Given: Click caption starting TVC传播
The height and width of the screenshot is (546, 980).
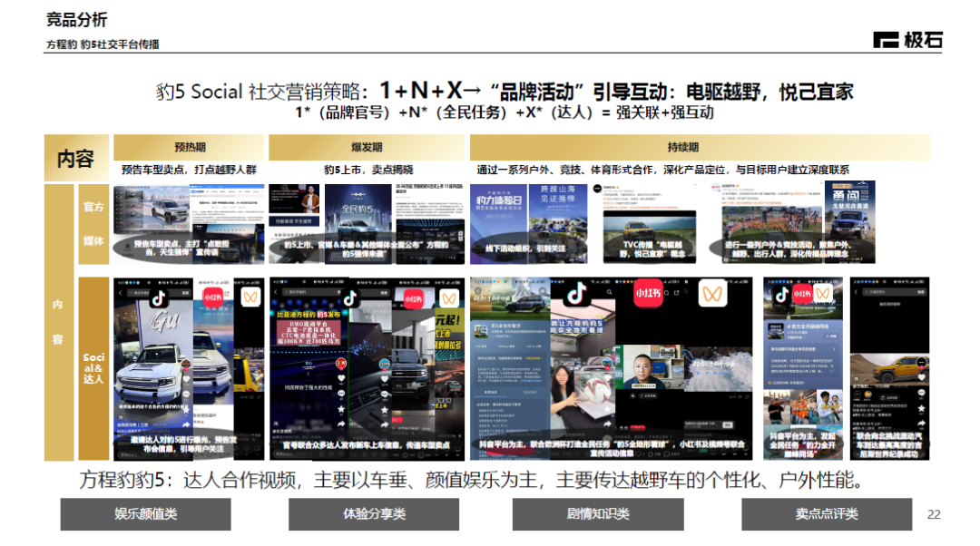Looking at the screenshot, I should coord(652,249).
